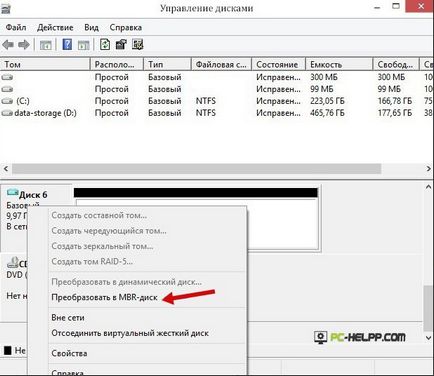
Task: Click the 223,05 ГБ capacity cell
Action: pyautogui.click(x=327, y=101)
